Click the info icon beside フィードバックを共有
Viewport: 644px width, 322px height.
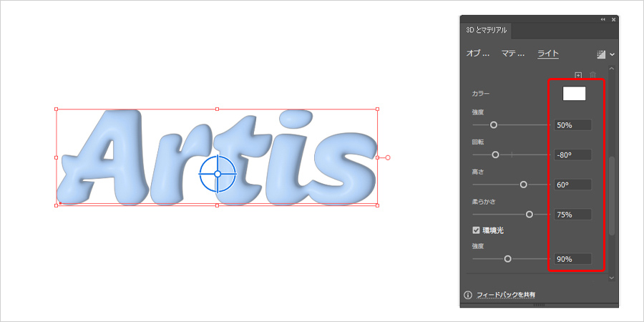tap(468, 295)
